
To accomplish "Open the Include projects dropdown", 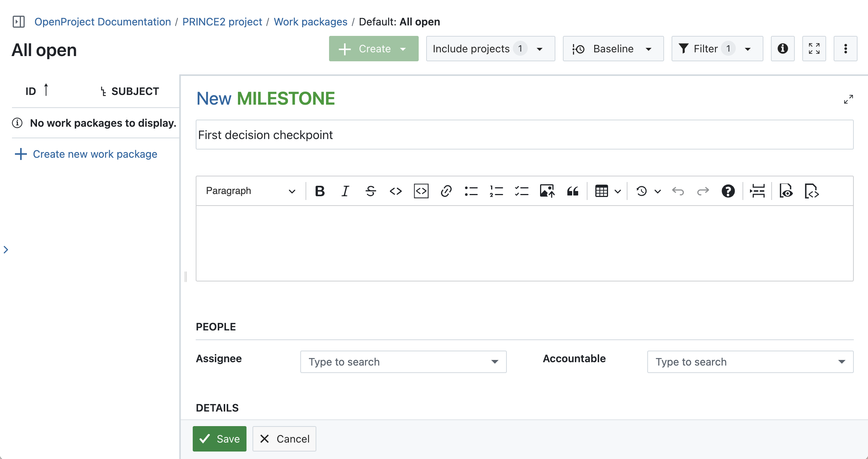I will click(x=490, y=49).
